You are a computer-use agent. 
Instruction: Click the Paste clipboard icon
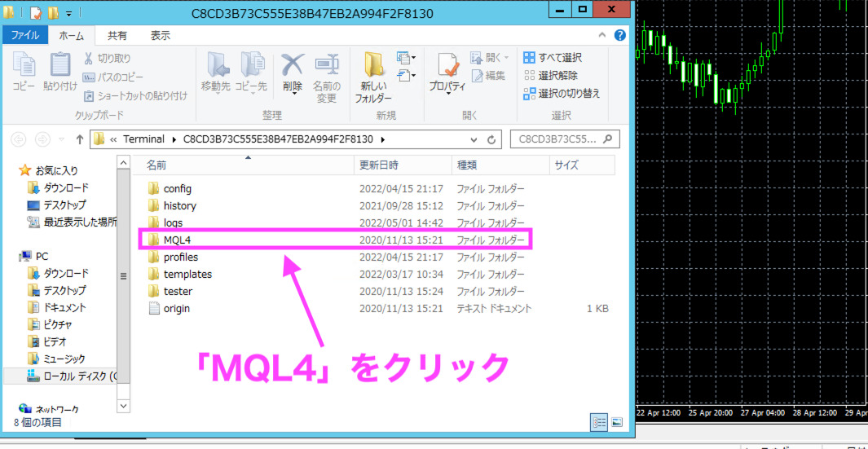click(60, 68)
